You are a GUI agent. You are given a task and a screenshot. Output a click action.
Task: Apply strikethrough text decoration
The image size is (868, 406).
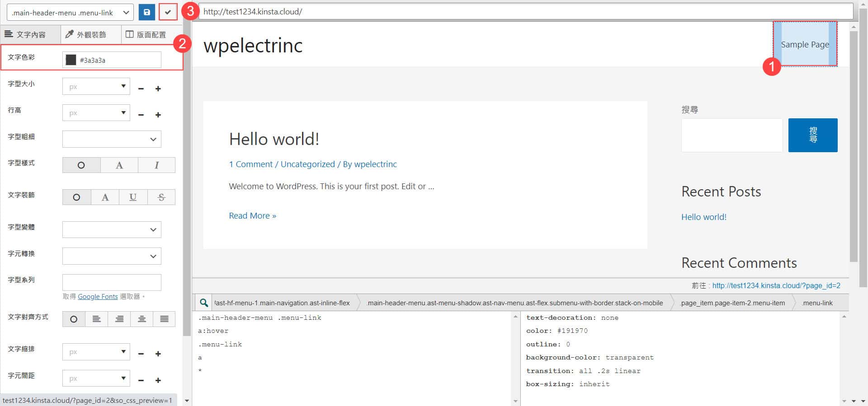coord(161,197)
